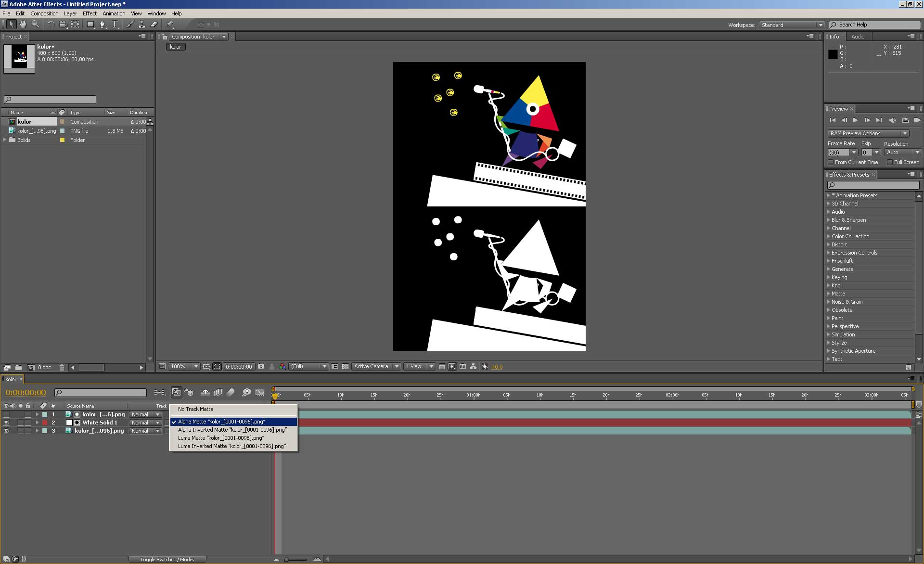Screen dimensions: 924x564
Task: Select the Text tool in toolbar
Action: coord(115,25)
